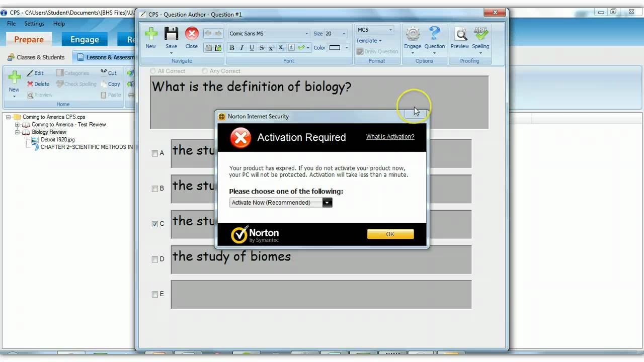
Task: Save the question with the floppy disk icon
Action: [x=171, y=34]
